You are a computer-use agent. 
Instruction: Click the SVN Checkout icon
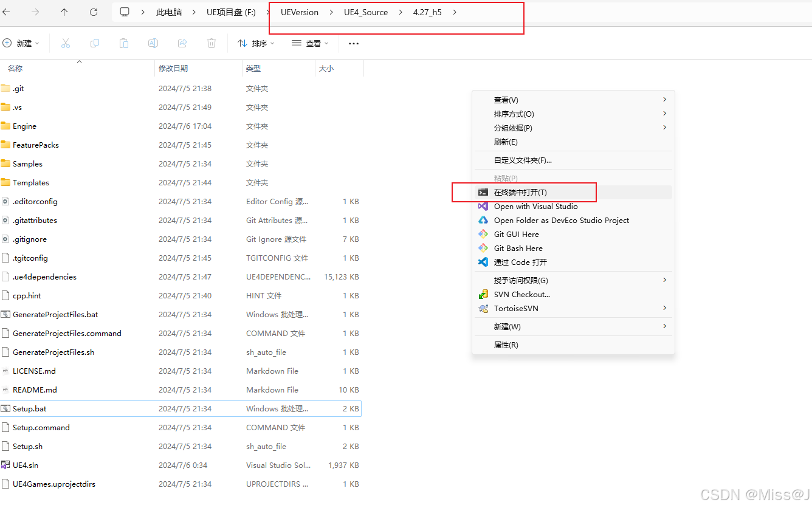coord(483,294)
